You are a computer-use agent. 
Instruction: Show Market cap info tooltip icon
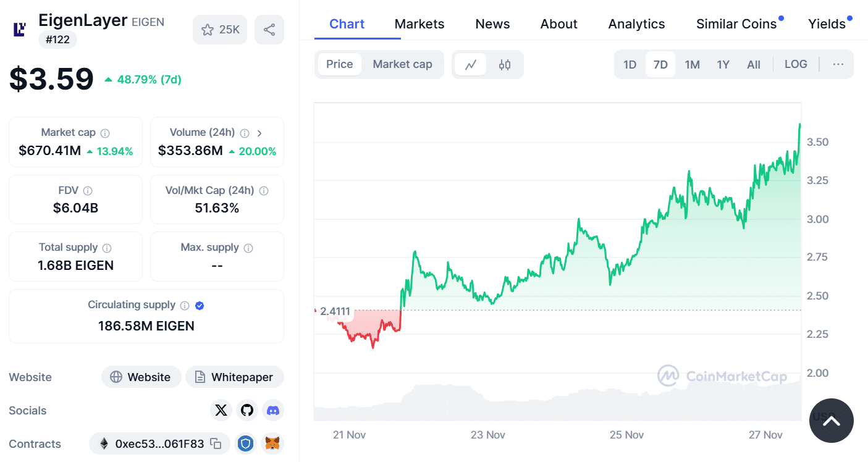pyautogui.click(x=106, y=133)
